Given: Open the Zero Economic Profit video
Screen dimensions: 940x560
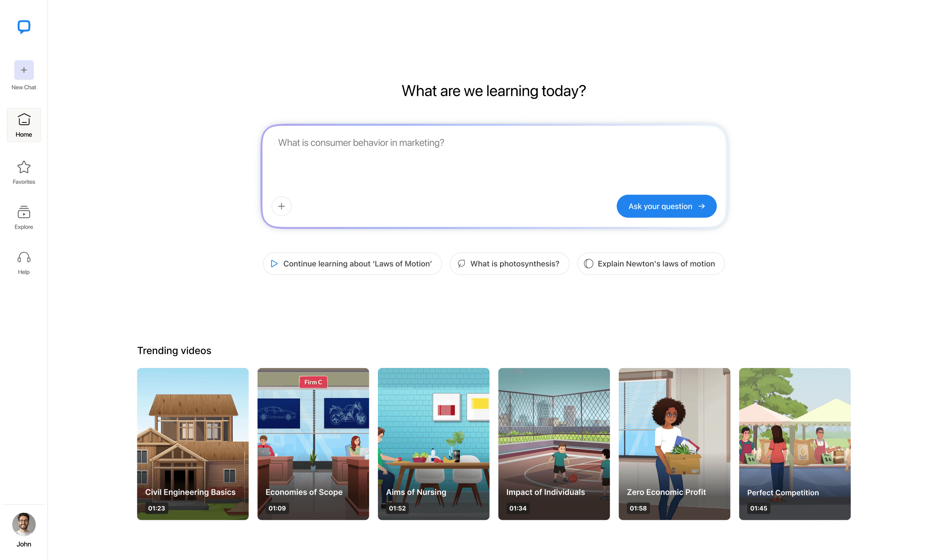Looking at the screenshot, I should click(674, 444).
